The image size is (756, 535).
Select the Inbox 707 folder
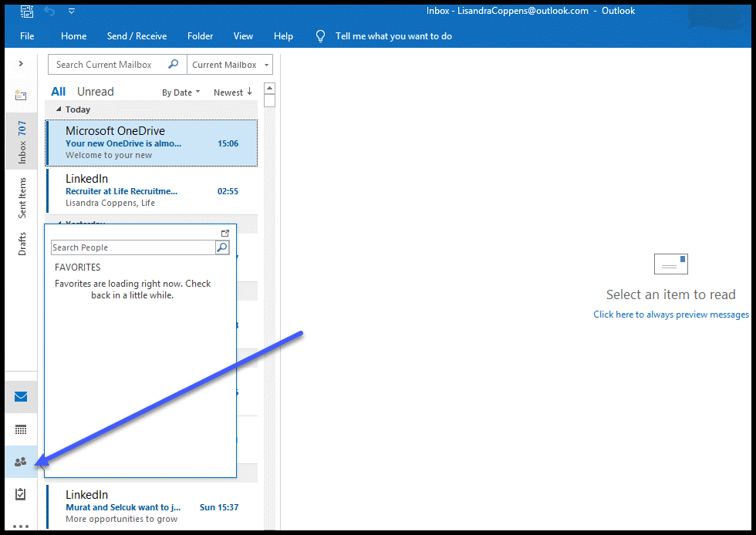coord(22,142)
